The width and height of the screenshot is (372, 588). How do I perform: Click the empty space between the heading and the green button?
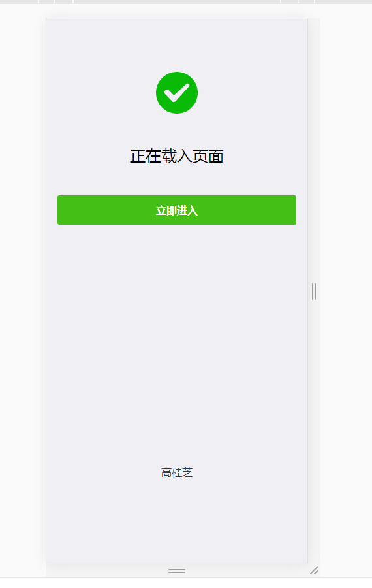[x=177, y=180]
